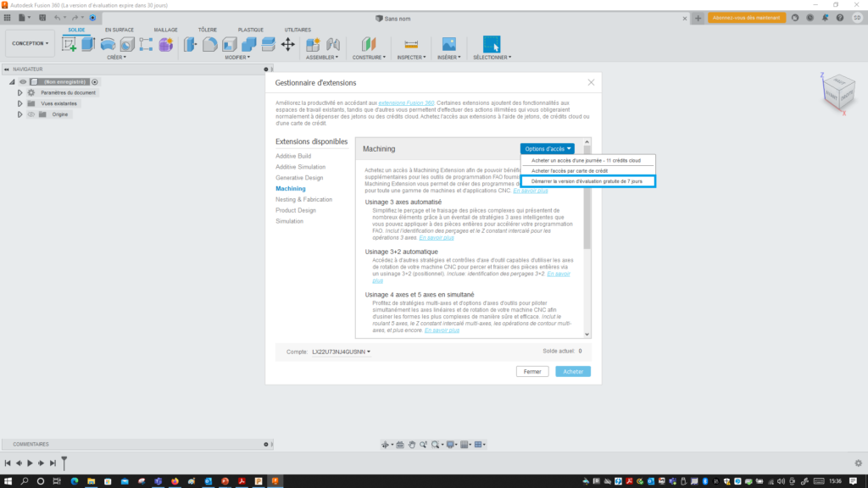Open the Options d'accès dropdown
The height and width of the screenshot is (488, 868).
click(x=548, y=149)
